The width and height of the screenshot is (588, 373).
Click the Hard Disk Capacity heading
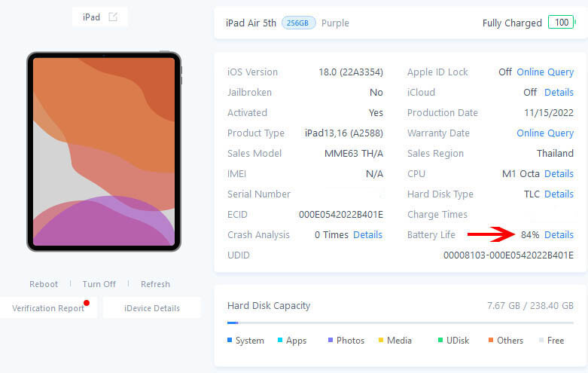tap(269, 306)
